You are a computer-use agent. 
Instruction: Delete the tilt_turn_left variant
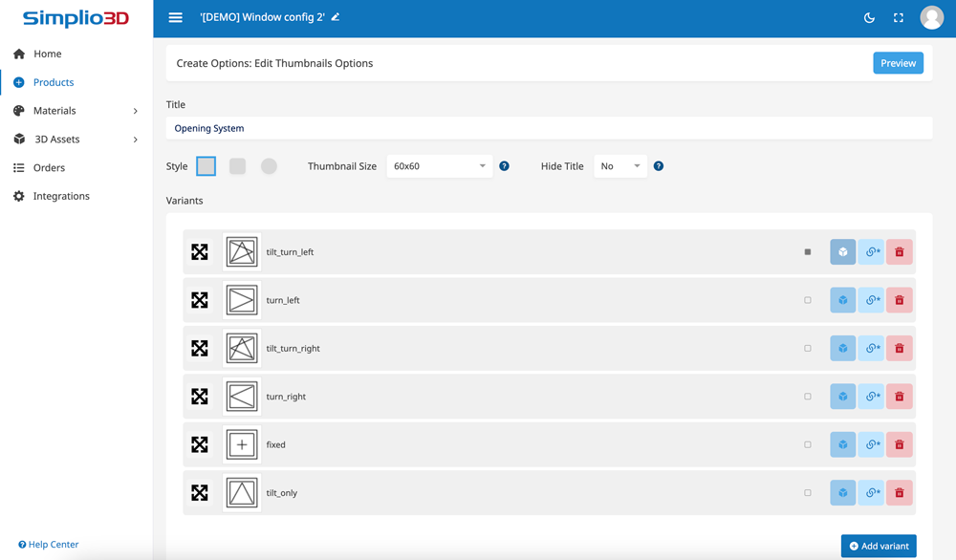900,252
